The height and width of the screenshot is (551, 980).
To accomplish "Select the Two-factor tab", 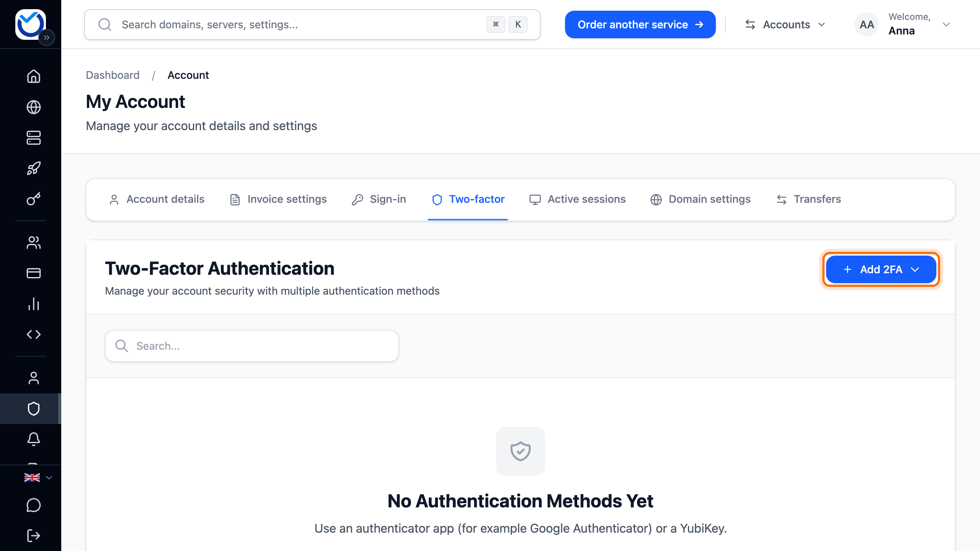I will tap(468, 199).
